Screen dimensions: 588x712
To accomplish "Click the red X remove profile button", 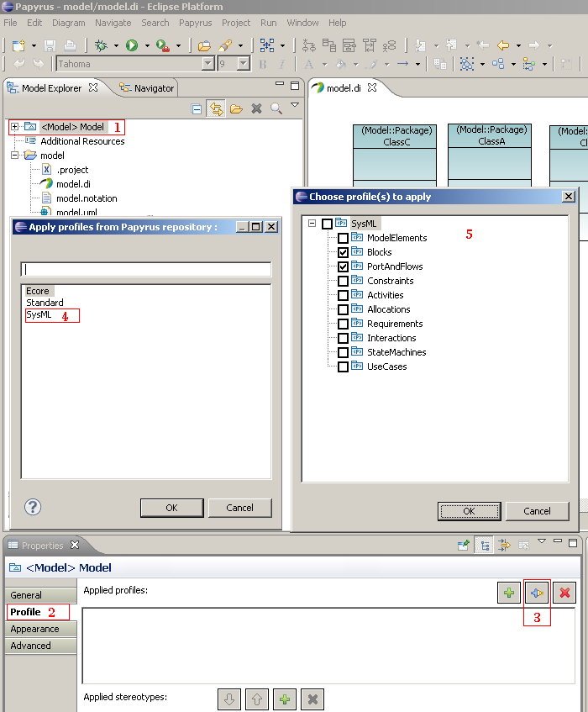I will pos(564,593).
